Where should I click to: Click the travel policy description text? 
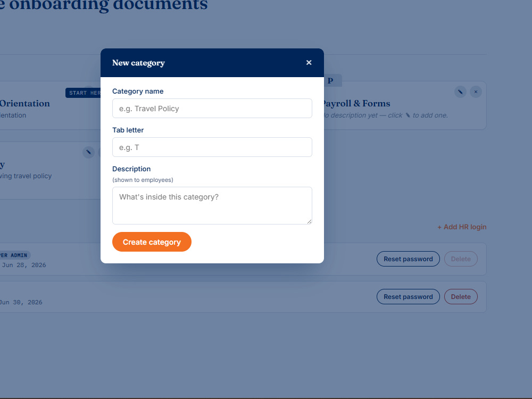tap(26, 176)
